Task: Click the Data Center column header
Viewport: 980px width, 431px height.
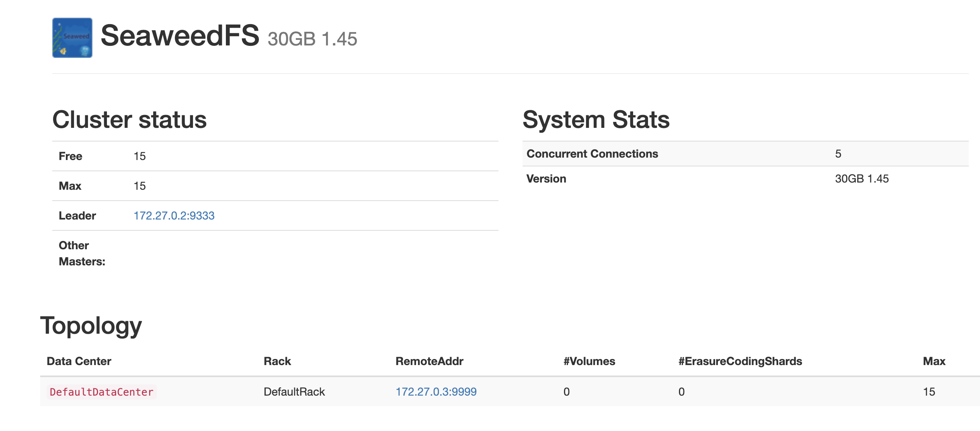Action: coord(79,361)
